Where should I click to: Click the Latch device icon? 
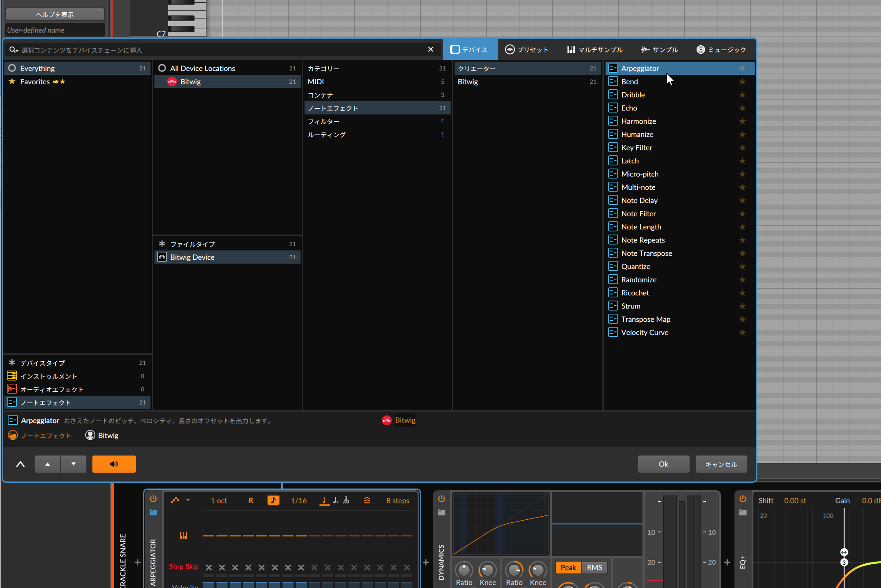click(x=613, y=161)
